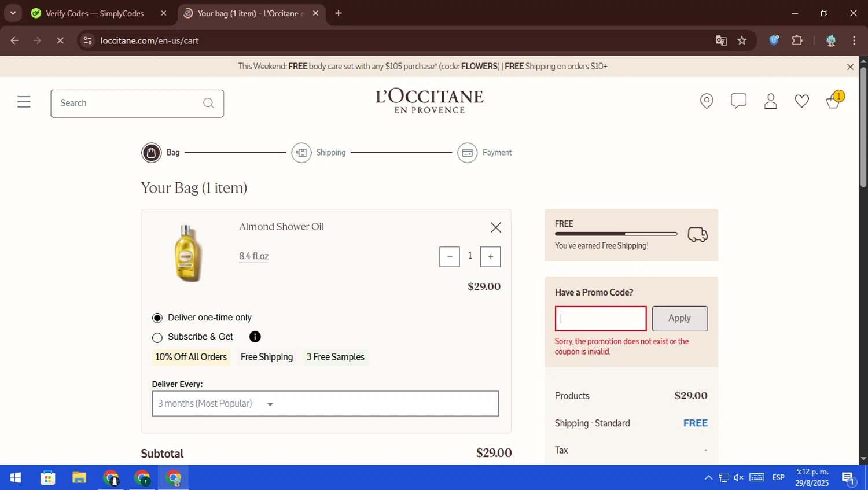Open Microsoft Store from taskbar
This screenshot has height=490, width=868.
pos(47,478)
